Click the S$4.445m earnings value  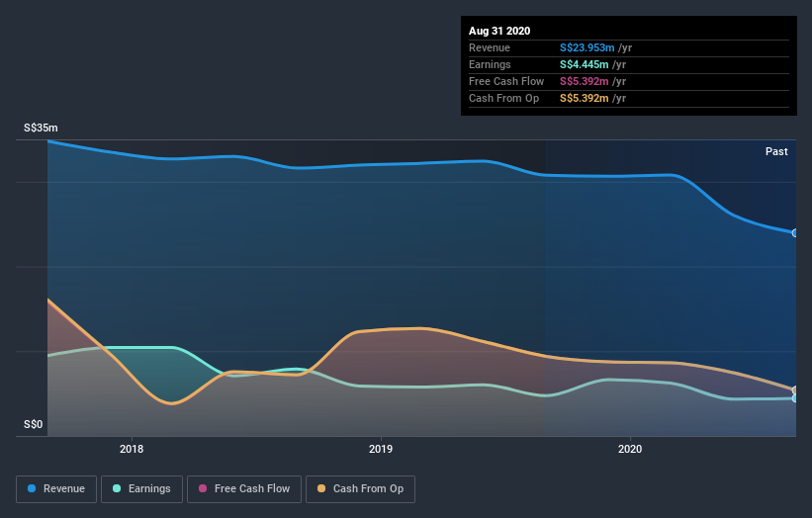pyautogui.click(x=584, y=64)
